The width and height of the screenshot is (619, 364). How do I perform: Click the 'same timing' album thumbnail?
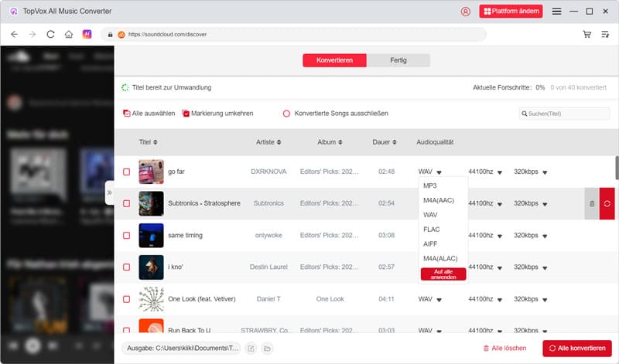151,236
